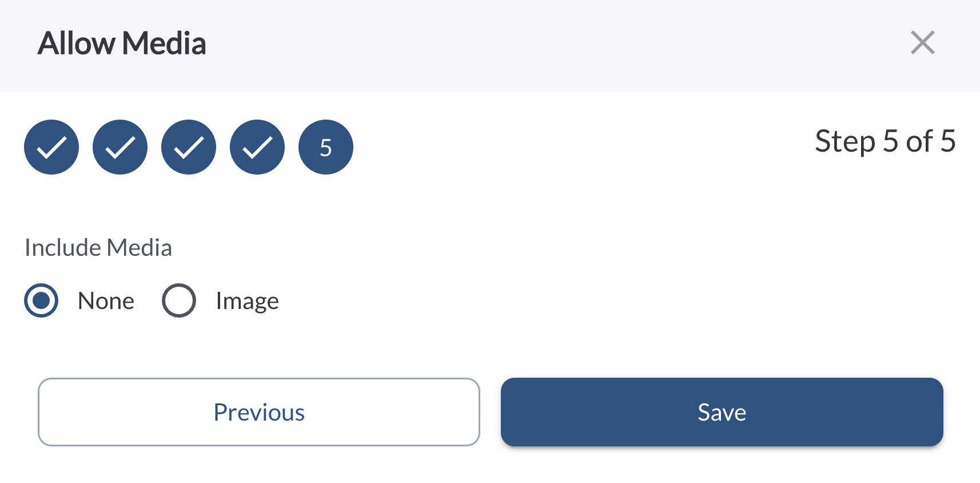Click the "Step 5 of 5" indicator text
This screenshot has width=980, height=483.
click(885, 141)
